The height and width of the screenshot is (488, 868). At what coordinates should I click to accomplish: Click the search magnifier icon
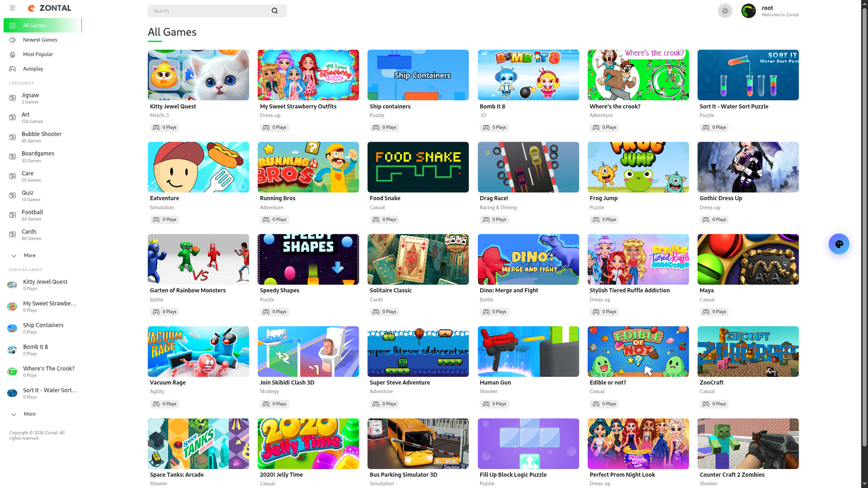coord(275,11)
